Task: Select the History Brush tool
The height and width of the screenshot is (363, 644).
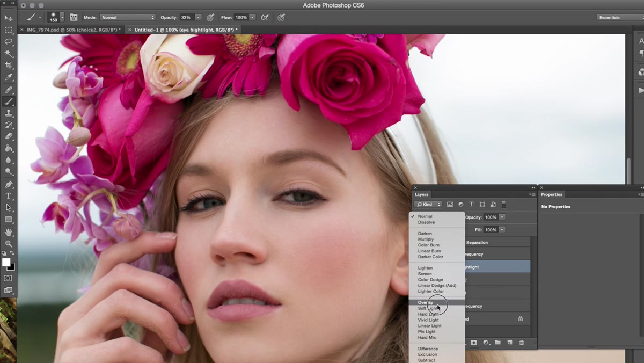Action: [x=9, y=125]
